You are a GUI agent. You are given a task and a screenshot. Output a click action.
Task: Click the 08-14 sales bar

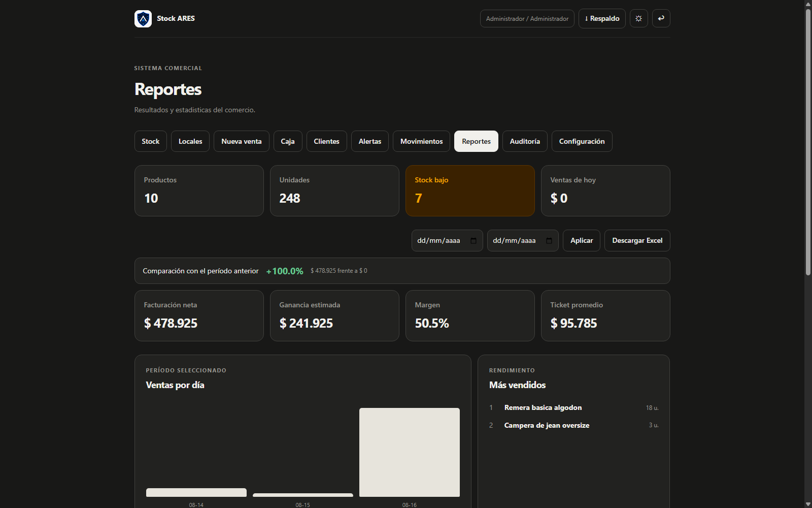coord(196,492)
